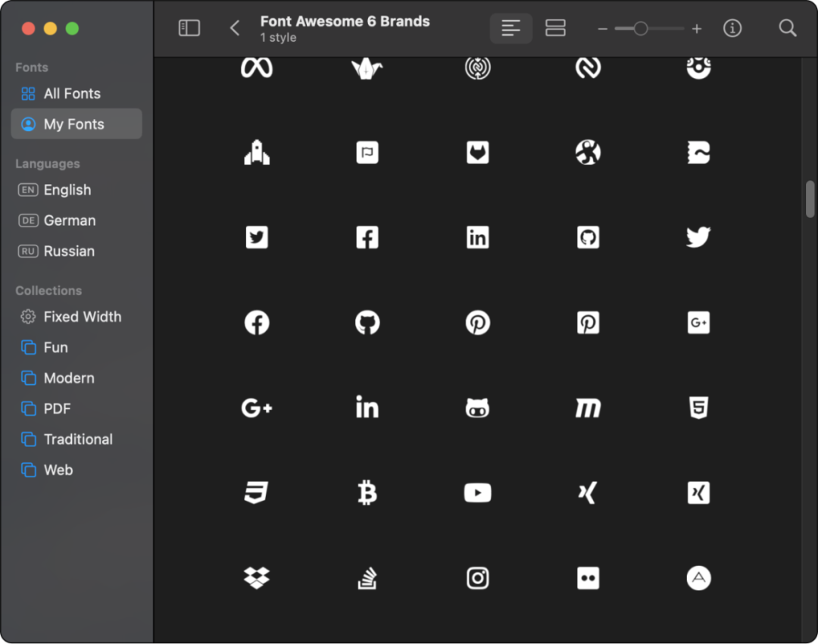Select the rocket ship glyph

click(x=257, y=152)
